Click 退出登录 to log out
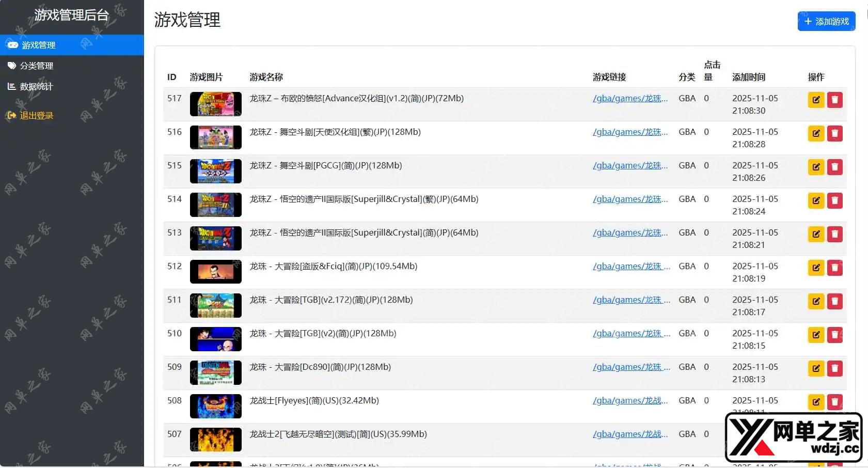The width and height of the screenshot is (868, 468). coord(36,116)
